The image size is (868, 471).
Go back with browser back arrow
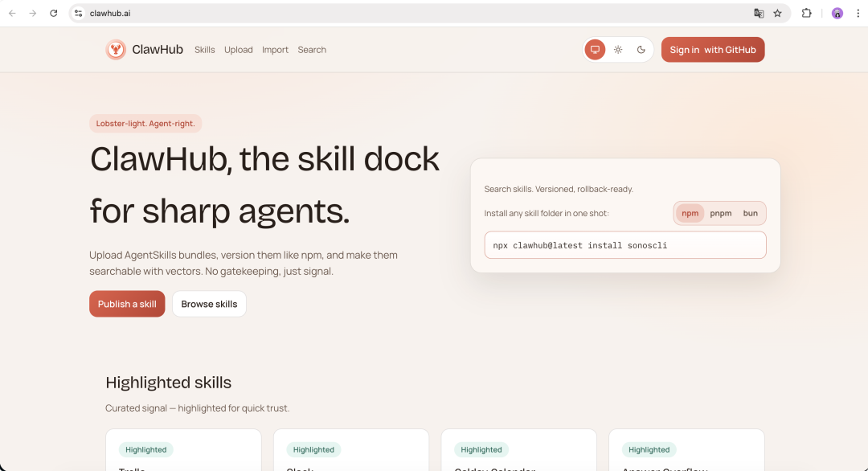tap(12, 14)
